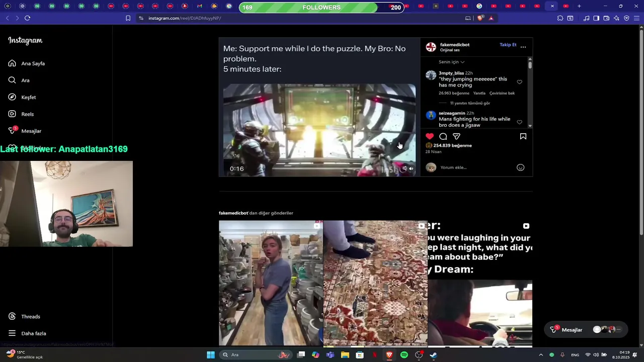Open File Explorer from the taskbar
The image size is (644, 362).
coord(345,355)
